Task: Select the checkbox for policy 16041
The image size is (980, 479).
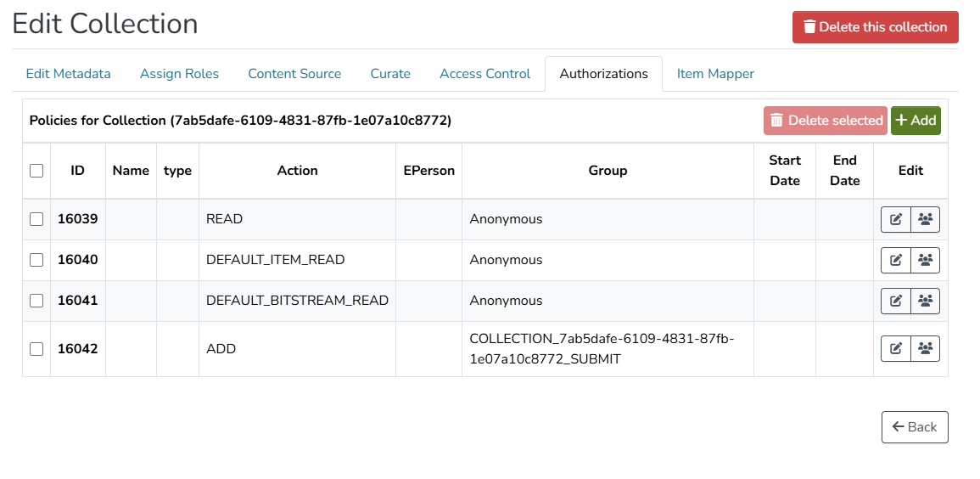Action: pyautogui.click(x=36, y=301)
